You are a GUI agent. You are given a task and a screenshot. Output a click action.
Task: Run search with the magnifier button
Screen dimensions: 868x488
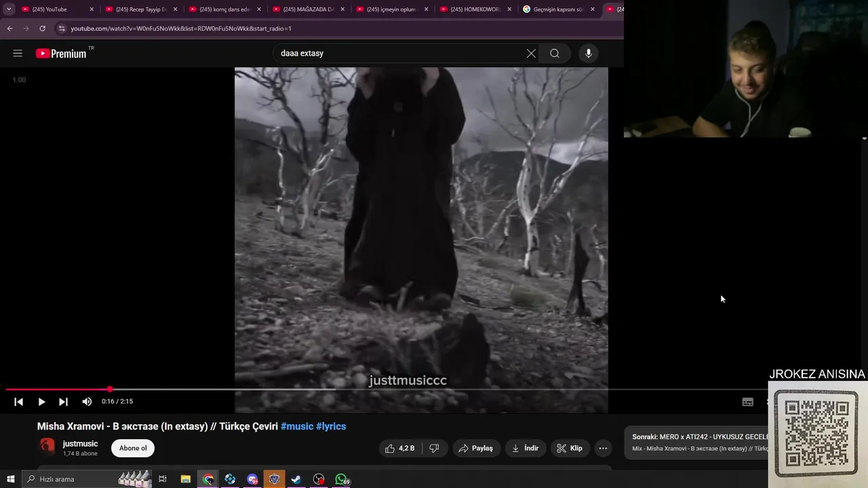click(x=555, y=54)
